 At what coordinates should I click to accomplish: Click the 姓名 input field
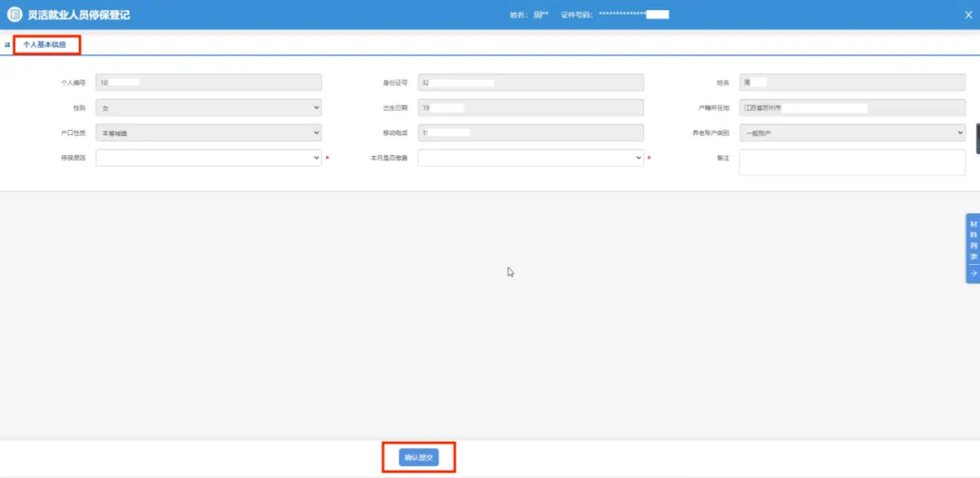pos(851,83)
